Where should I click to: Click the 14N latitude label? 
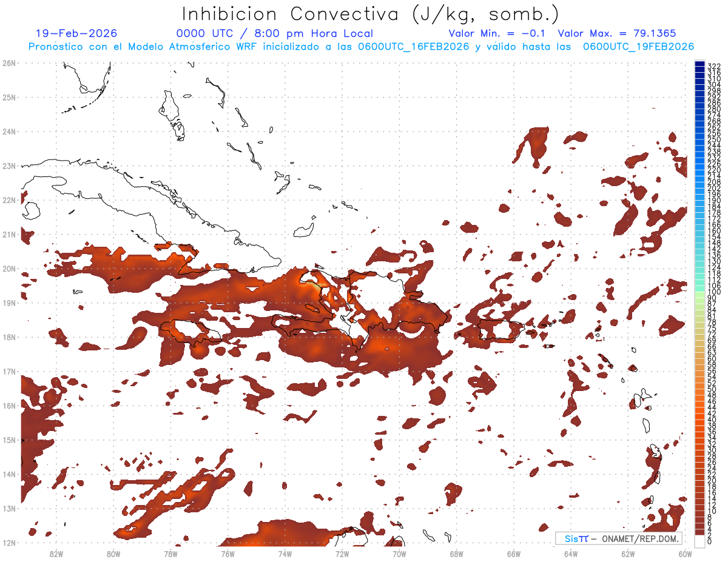pyautogui.click(x=9, y=474)
